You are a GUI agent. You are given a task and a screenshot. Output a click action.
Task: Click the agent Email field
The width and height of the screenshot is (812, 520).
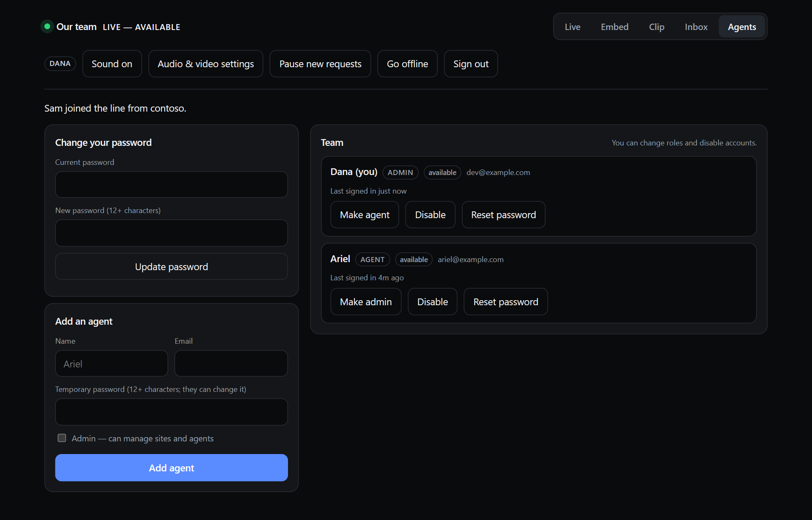[x=231, y=363]
